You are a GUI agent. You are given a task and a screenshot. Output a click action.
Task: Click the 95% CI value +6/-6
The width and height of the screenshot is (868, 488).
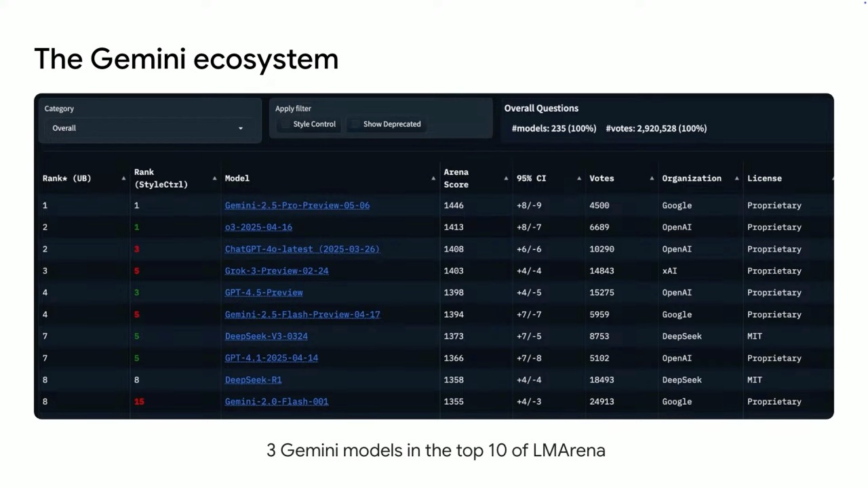pyautogui.click(x=529, y=249)
